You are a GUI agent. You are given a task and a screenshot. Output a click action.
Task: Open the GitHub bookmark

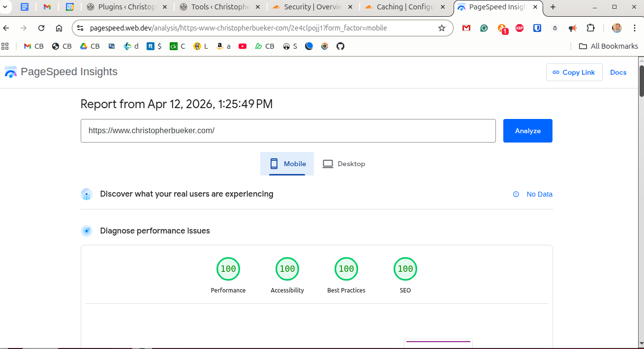pyautogui.click(x=340, y=46)
